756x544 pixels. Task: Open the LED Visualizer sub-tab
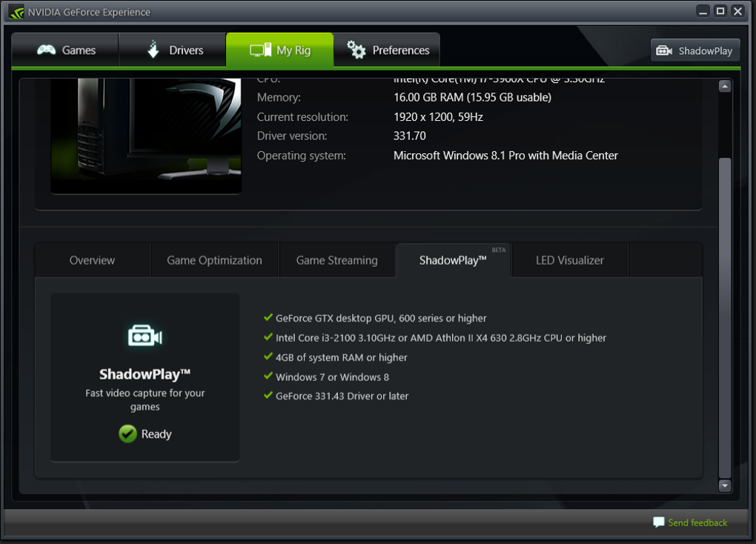570,260
